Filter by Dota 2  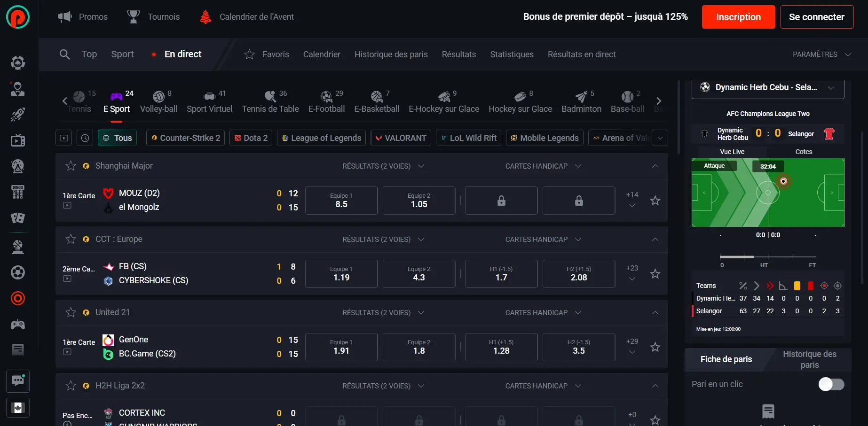point(251,138)
